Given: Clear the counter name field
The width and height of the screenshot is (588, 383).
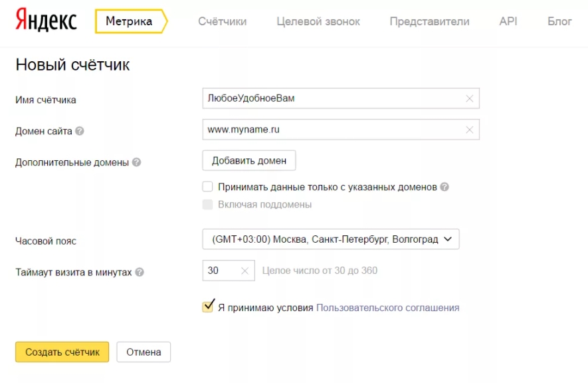Looking at the screenshot, I should point(469,98).
